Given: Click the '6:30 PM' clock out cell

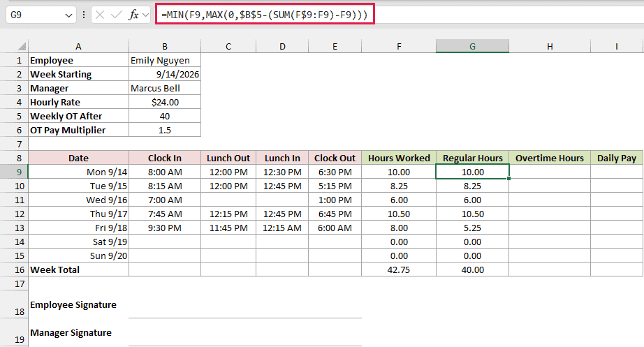Looking at the screenshot, I should pos(335,172).
